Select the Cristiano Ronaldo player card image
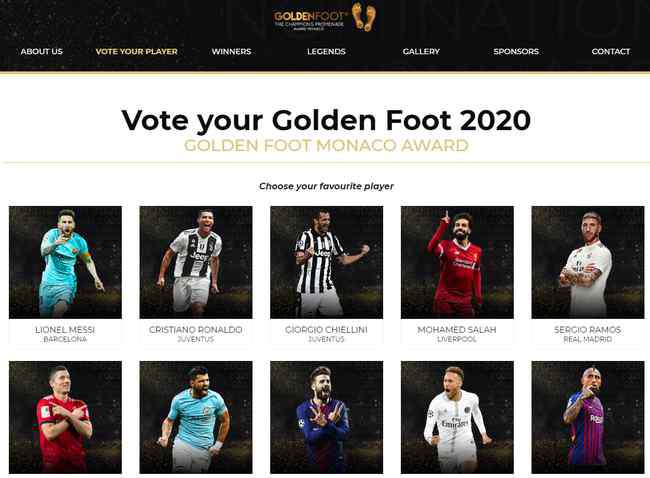Image resolution: width=650 pixels, height=478 pixels. [x=196, y=262]
